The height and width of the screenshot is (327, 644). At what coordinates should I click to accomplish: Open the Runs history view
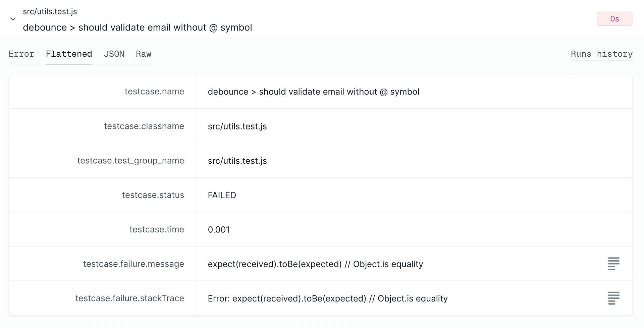pyautogui.click(x=602, y=54)
